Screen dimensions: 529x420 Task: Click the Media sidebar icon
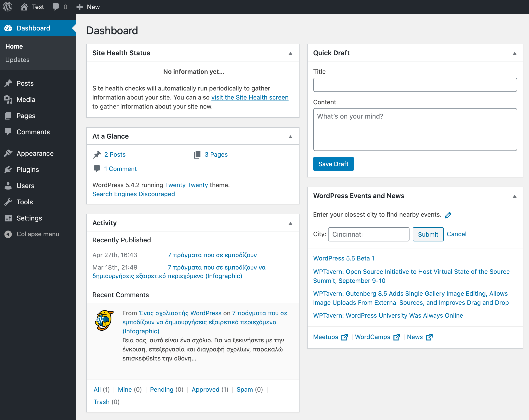click(x=8, y=100)
